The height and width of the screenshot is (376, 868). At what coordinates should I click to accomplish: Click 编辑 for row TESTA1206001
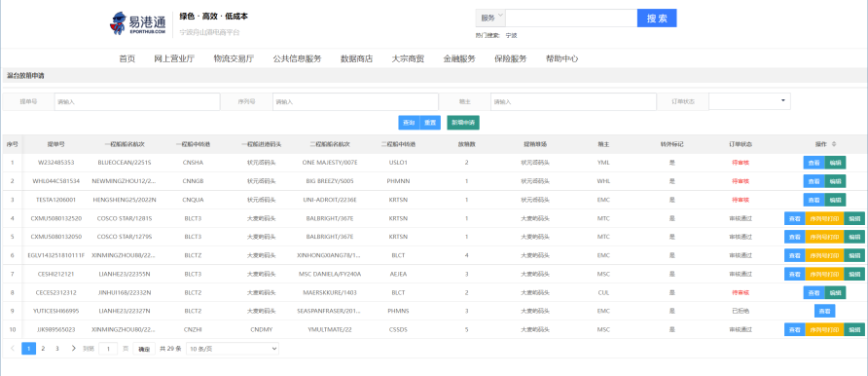tap(835, 200)
